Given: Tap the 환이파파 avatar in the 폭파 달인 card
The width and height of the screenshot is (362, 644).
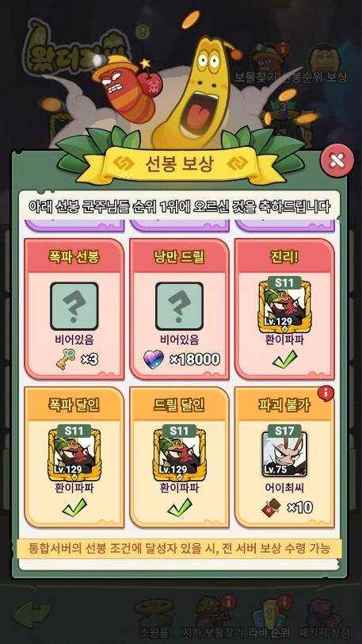Looking at the screenshot, I should pyautogui.click(x=74, y=453).
